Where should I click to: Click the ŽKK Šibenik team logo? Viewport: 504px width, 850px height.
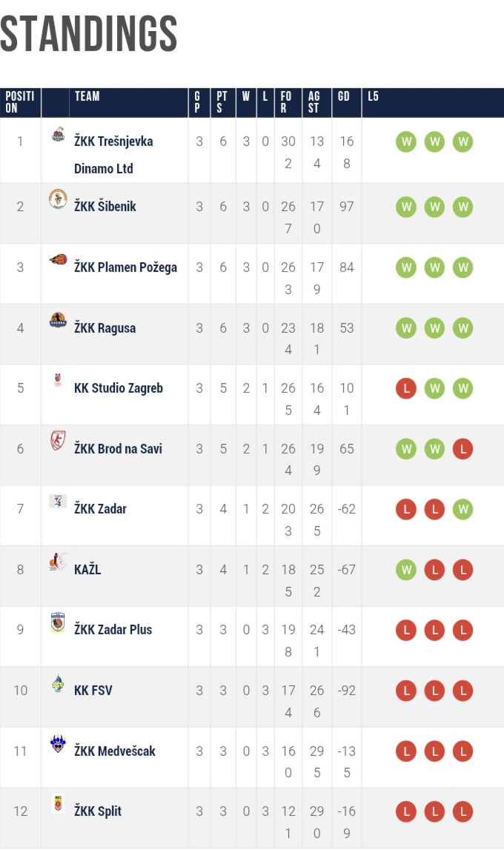click(x=58, y=199)
